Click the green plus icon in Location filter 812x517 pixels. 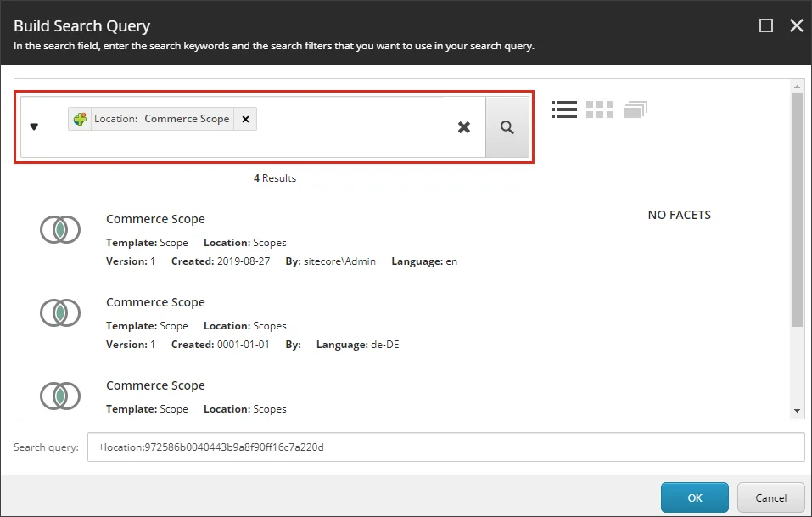pyautogui.click(x=80, y=119)
